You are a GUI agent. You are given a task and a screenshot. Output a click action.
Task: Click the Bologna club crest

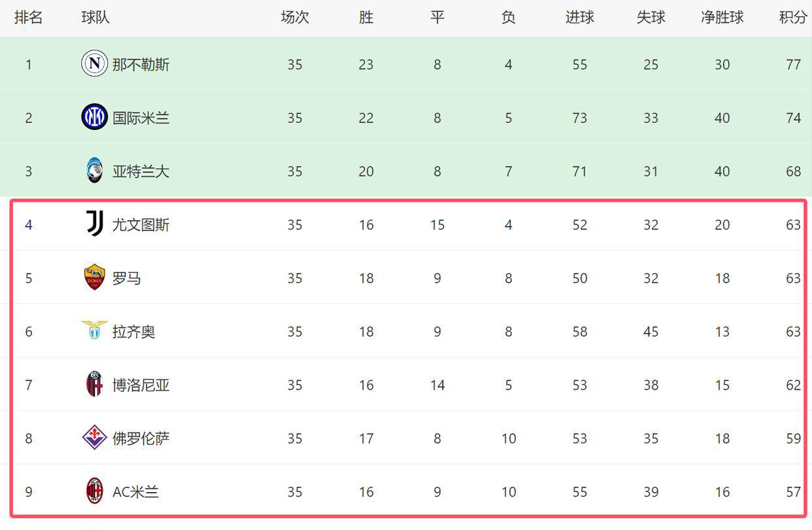coord(95,384)
